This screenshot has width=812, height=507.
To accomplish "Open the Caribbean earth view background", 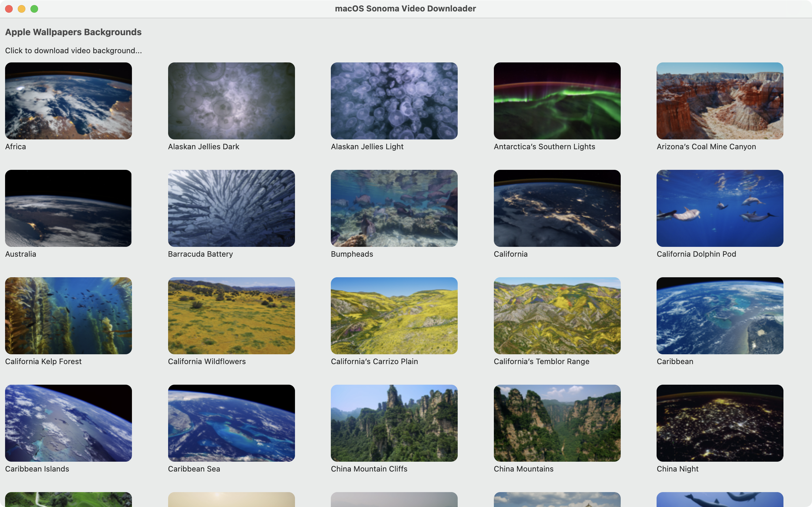I will click(x=720, y=316).
